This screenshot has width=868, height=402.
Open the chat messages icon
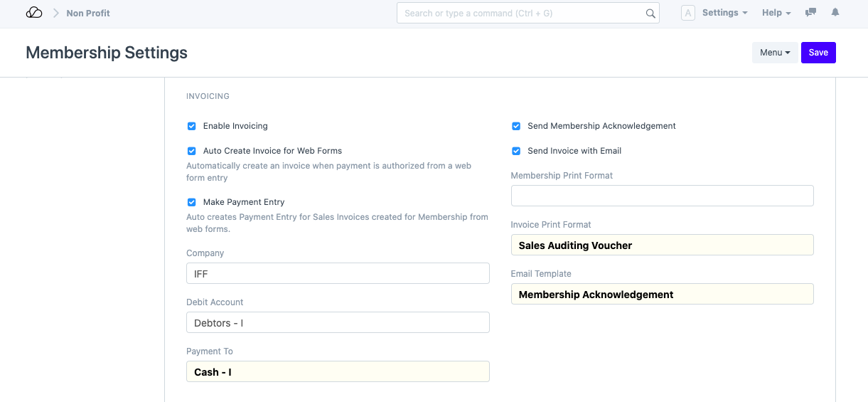pos(810,13)
